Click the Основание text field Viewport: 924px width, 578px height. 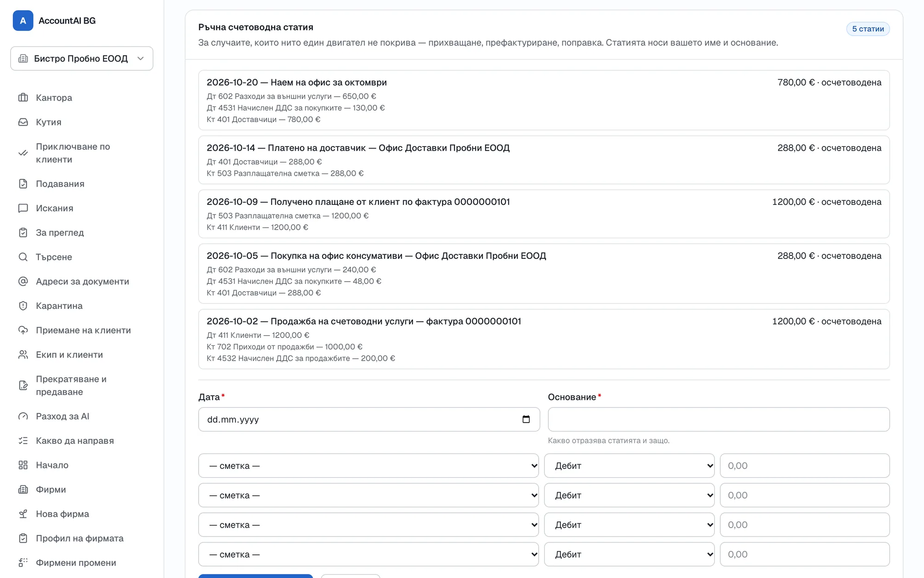coord(718,419)
